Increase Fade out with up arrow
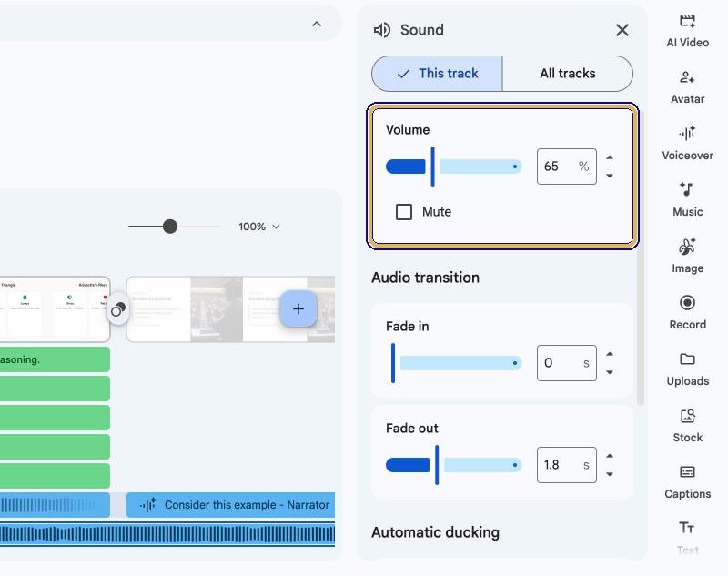Screen dimensions: 728x576 (610, 456)
